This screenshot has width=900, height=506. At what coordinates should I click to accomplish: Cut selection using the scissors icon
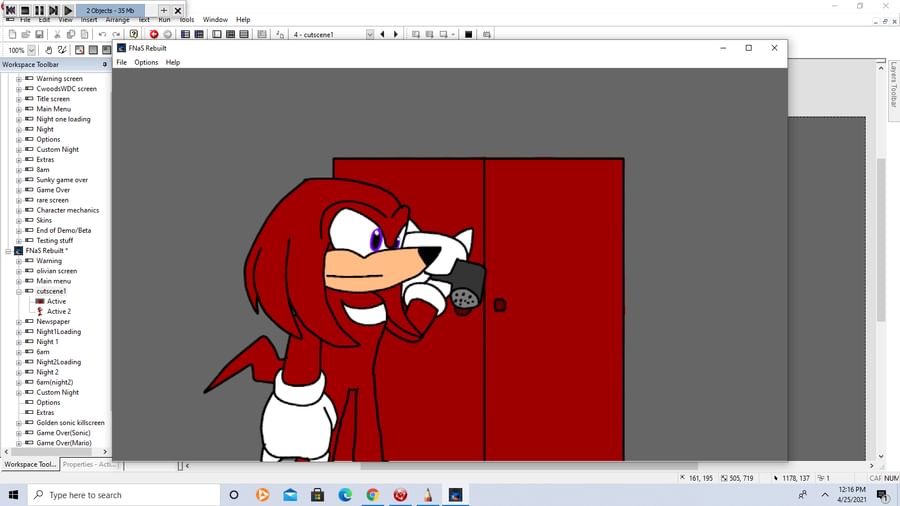[57, 34]
